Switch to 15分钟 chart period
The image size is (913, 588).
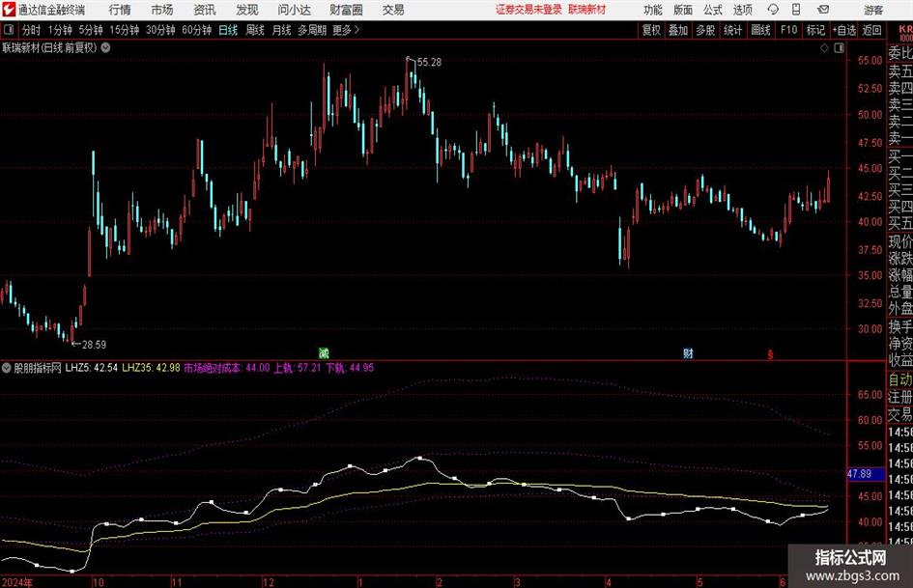click(124, 30)
